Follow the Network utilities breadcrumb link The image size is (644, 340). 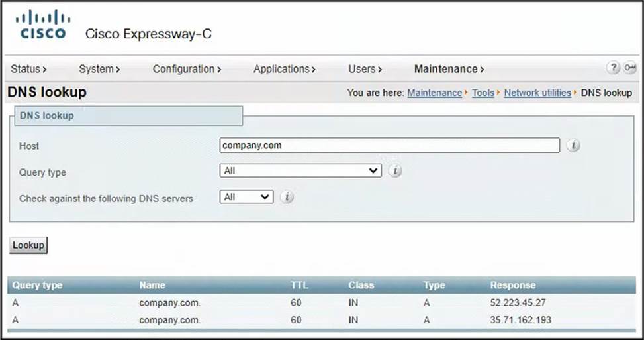click(537, 93)
